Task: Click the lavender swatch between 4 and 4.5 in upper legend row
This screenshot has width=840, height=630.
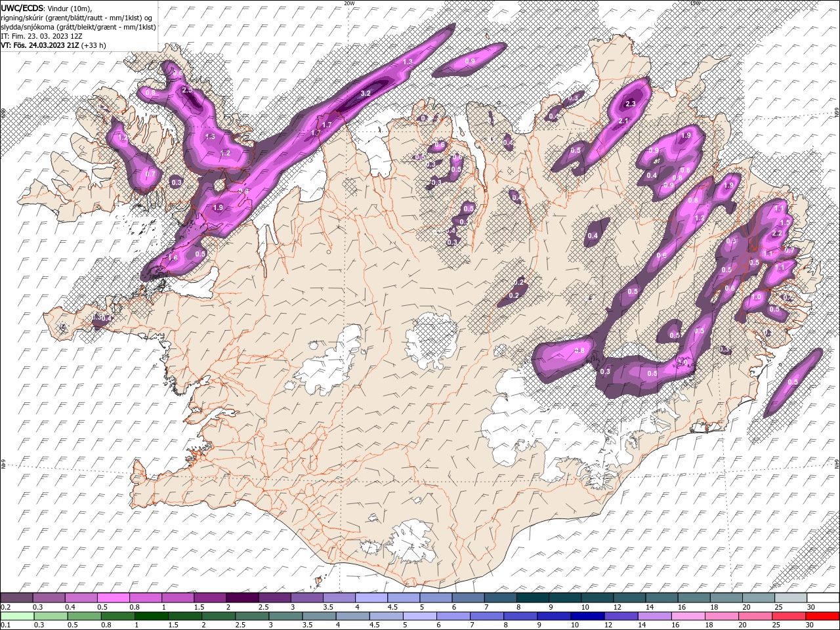Action: (371, 598)
